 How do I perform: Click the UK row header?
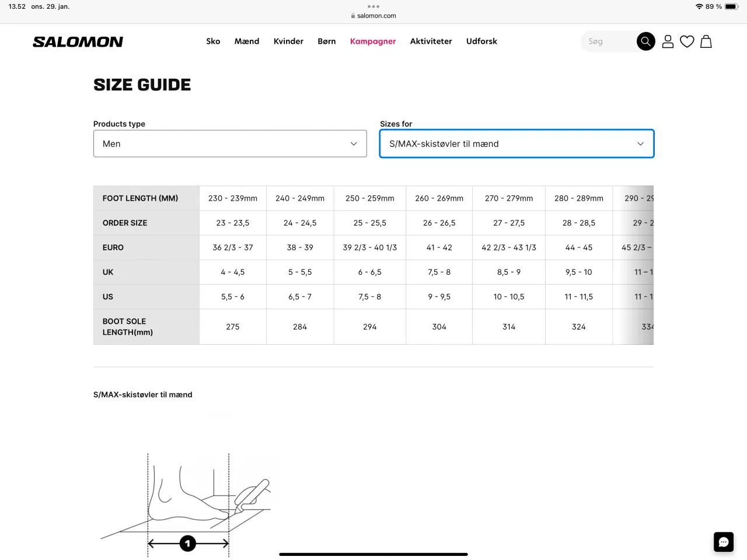point(146,272)
